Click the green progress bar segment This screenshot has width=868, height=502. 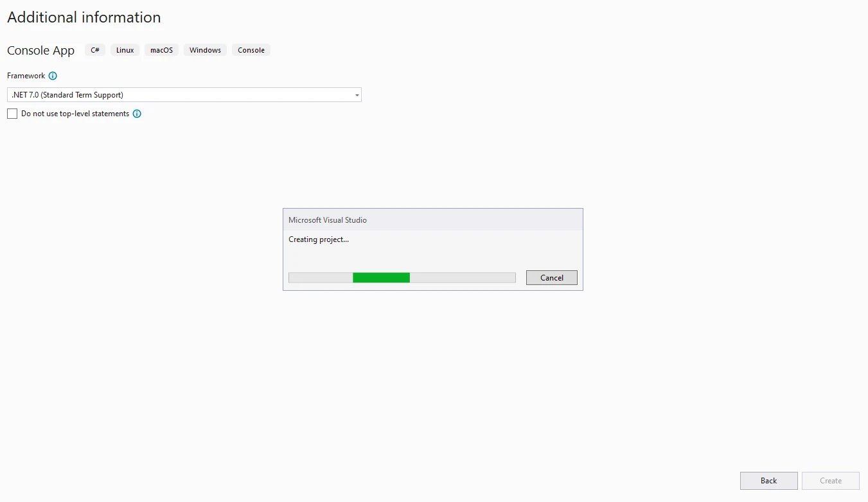tap(381, 278)
